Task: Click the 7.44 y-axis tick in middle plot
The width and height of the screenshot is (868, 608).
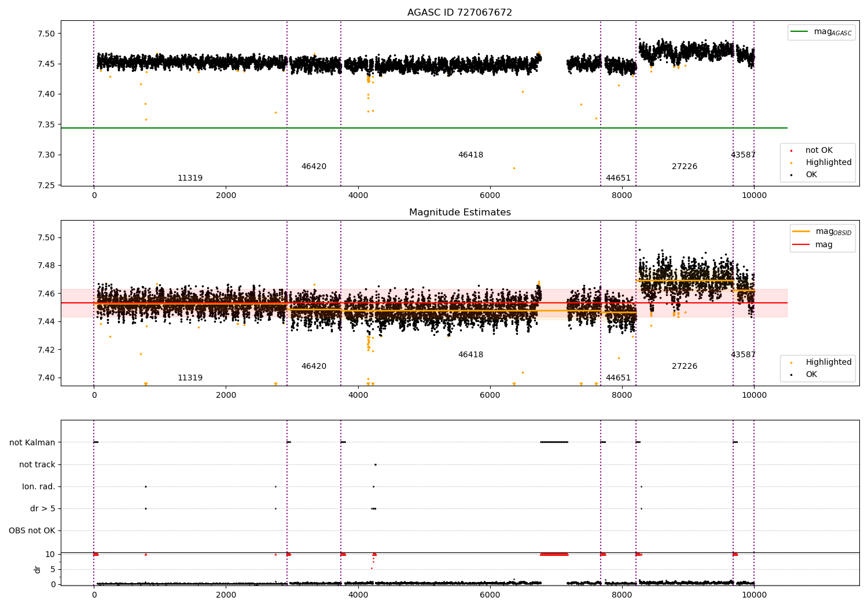Action: [46, 321]
